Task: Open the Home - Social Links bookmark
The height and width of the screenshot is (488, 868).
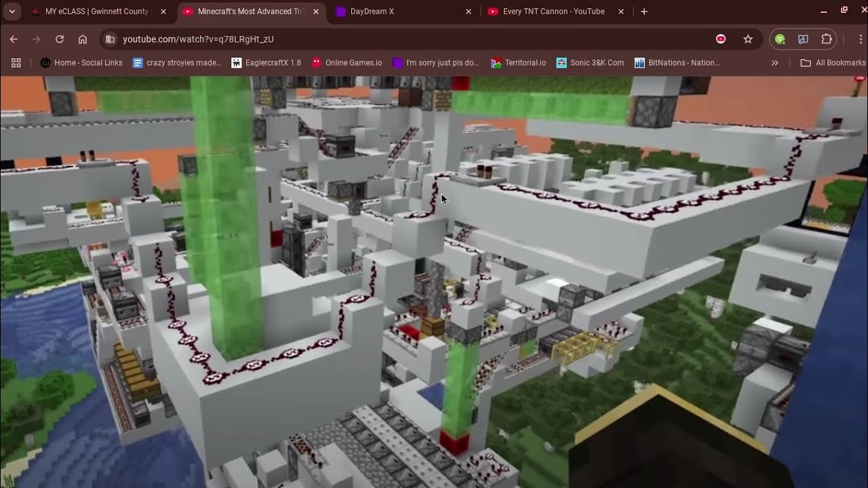Action: point(81,63)
